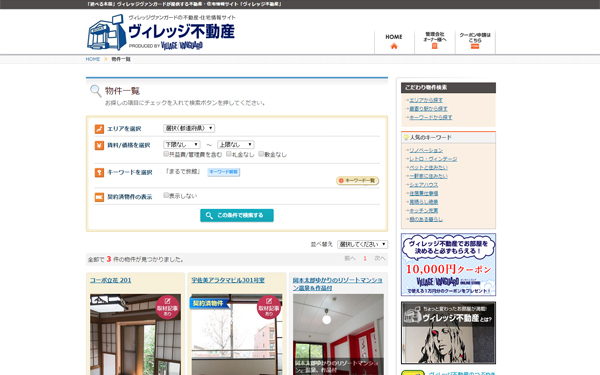Tick the 礼金なし checkbox

tap(229, 154)
